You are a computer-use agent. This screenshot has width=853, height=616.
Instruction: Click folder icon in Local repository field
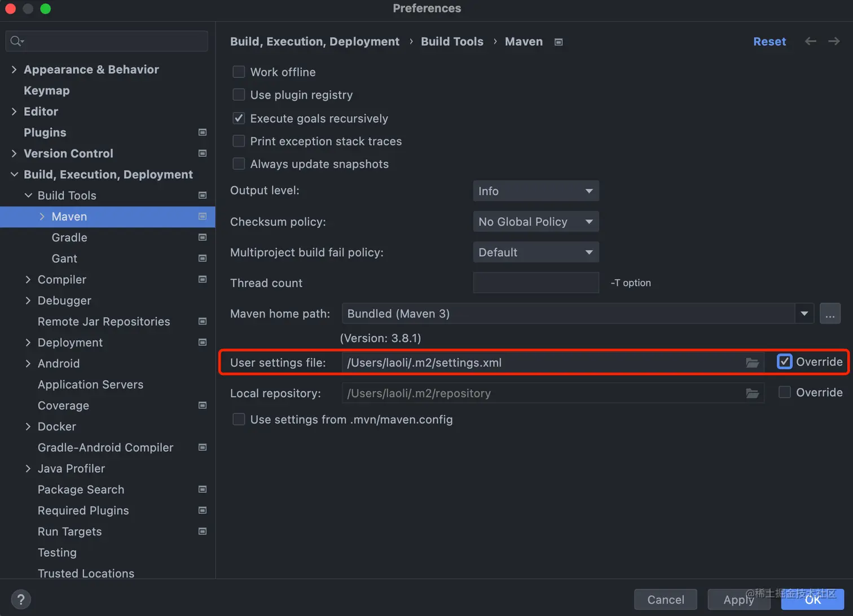pyautogui.click(x=752, y=393)
